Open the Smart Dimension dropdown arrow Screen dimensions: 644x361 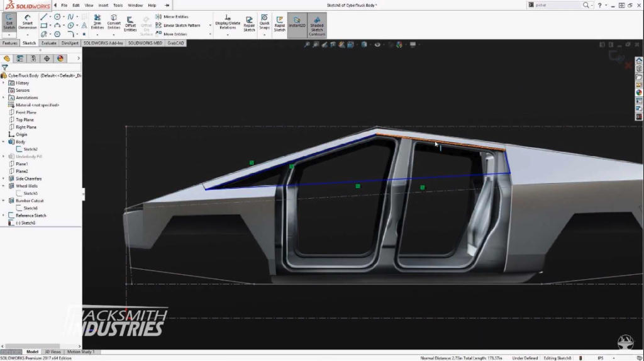tap(27, 35)
